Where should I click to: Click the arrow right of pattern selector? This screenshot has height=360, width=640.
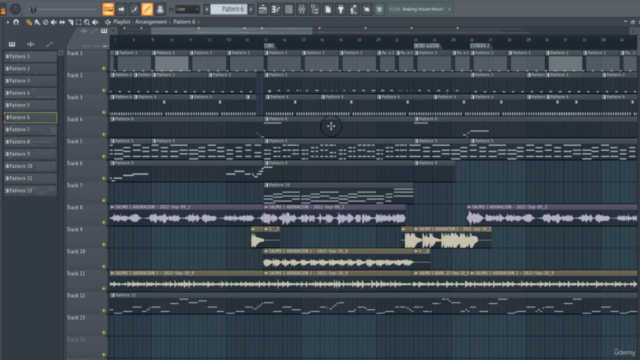point(251,9)
